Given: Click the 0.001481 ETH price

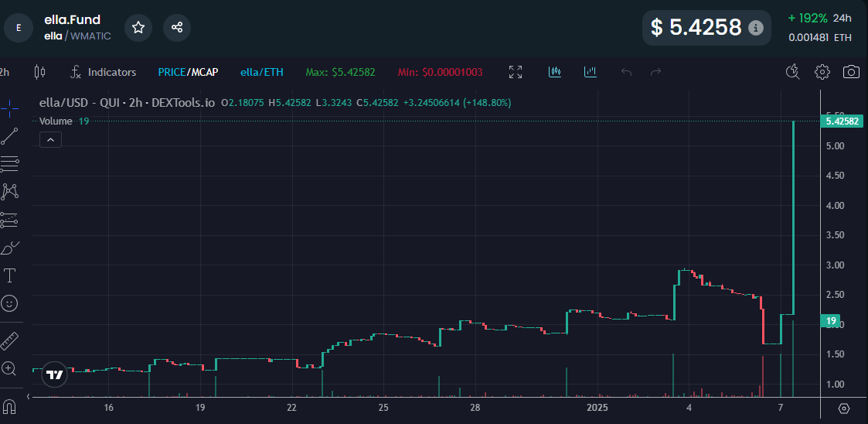Looking at the screenshot, I should pyautogui.click(x=820, y=38).
